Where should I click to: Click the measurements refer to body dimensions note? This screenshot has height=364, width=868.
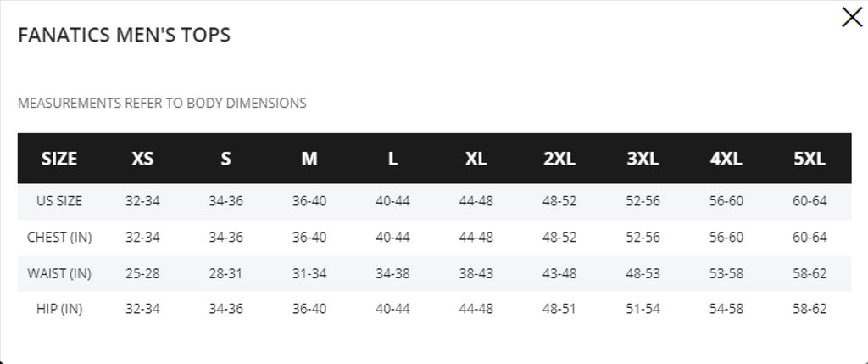[162, 103]
